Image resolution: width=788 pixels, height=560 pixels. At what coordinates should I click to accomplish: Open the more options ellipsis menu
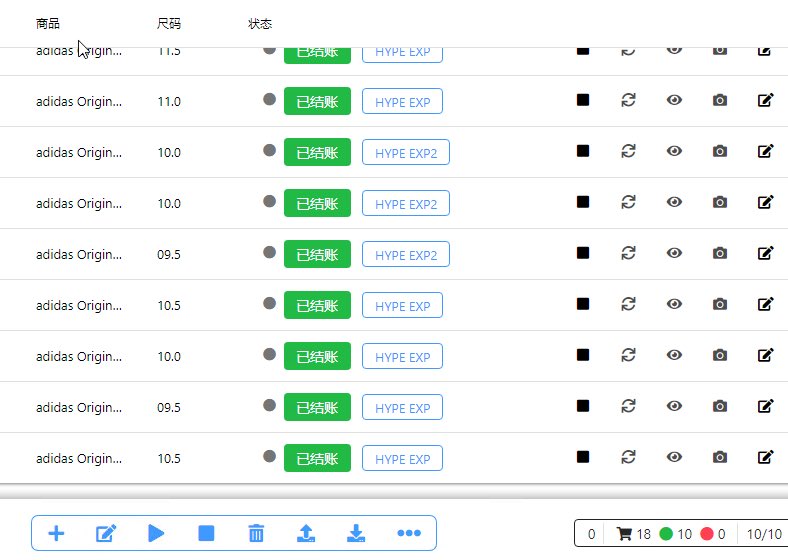point(409,533)
